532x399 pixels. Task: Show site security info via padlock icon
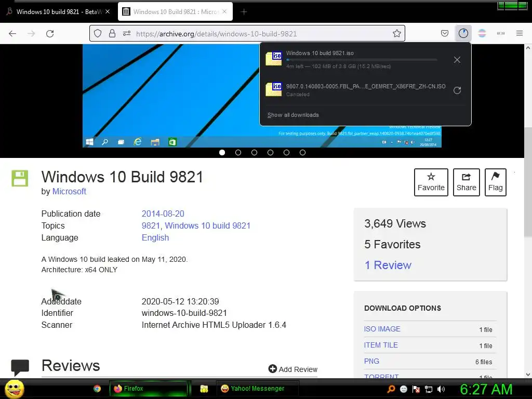(112, 34)
